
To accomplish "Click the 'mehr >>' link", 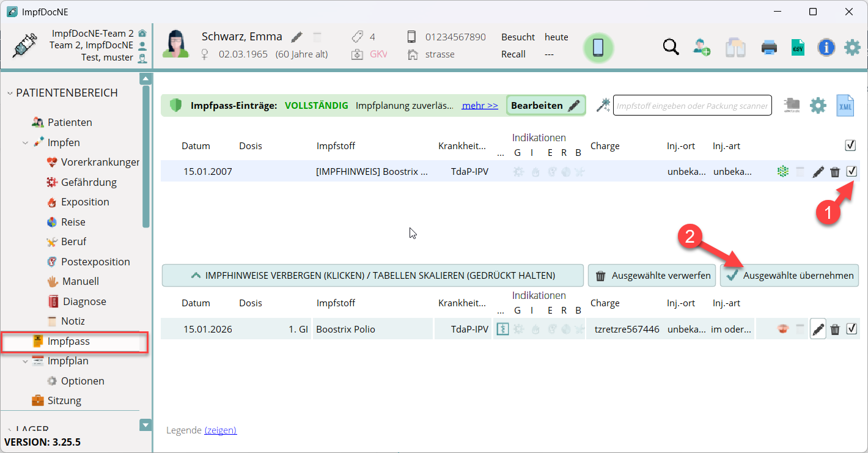I will coord(480,105).
